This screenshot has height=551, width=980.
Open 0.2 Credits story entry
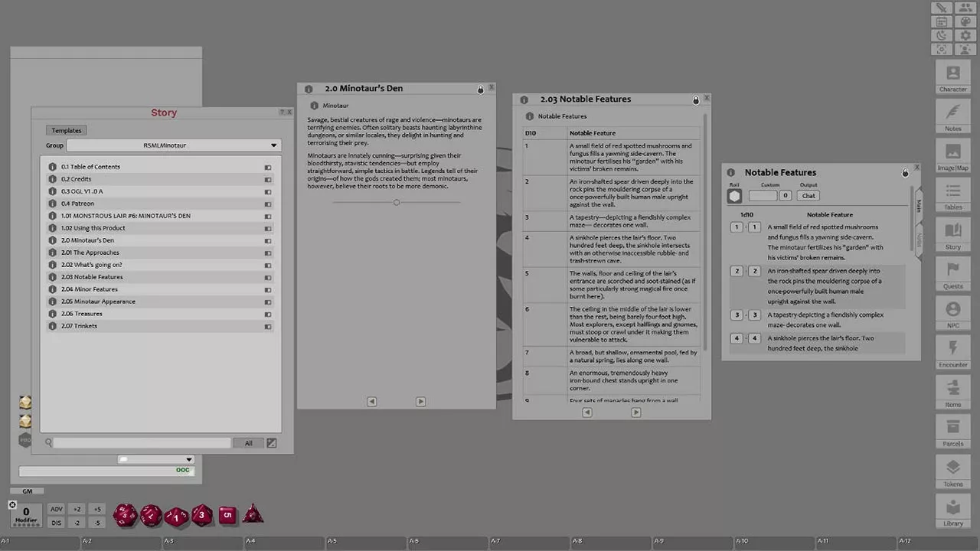click(x=160, y=179)
